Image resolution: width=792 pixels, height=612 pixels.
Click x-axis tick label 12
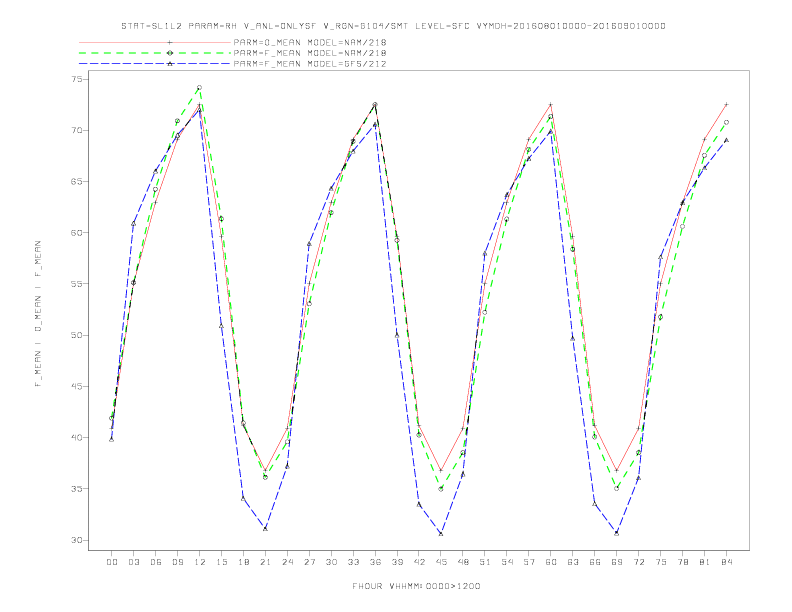tap(200, 562)
